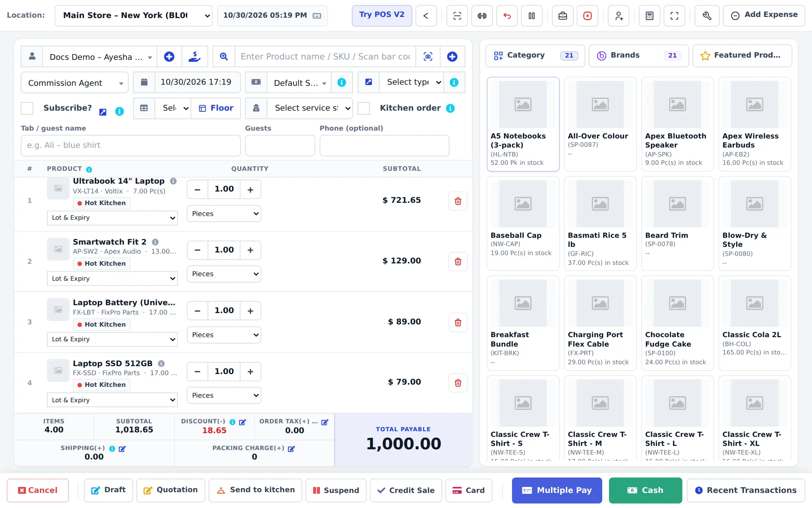
Task: Suspend the current sale
Action: pyautogui.click(x=336, y=490)
